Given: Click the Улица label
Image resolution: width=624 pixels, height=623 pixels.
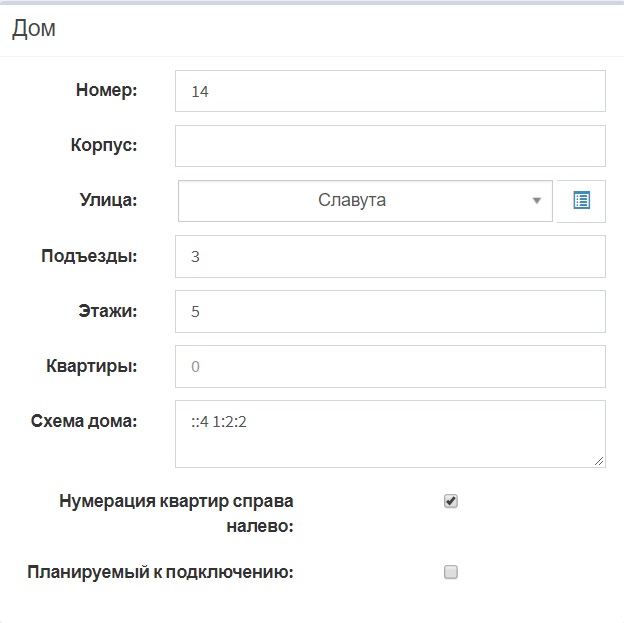Looking at the screenshot, I should click(x=108, y=200).
